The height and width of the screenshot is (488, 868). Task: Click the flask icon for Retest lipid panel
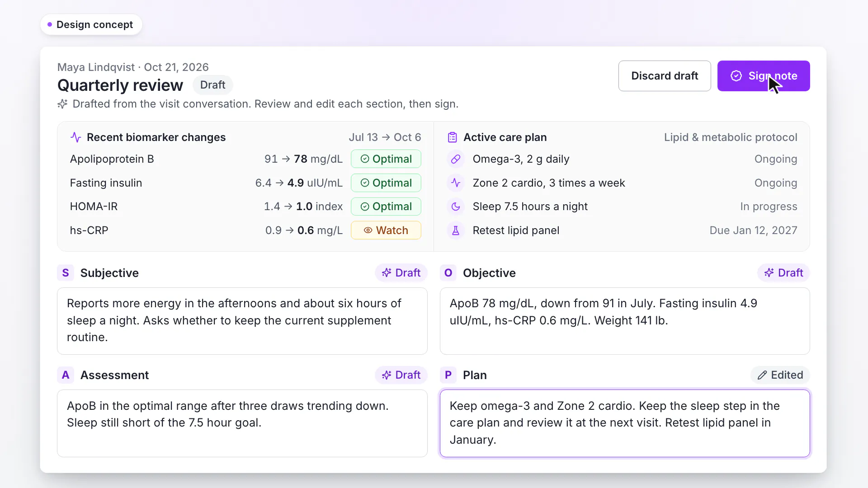pos(456,230)
